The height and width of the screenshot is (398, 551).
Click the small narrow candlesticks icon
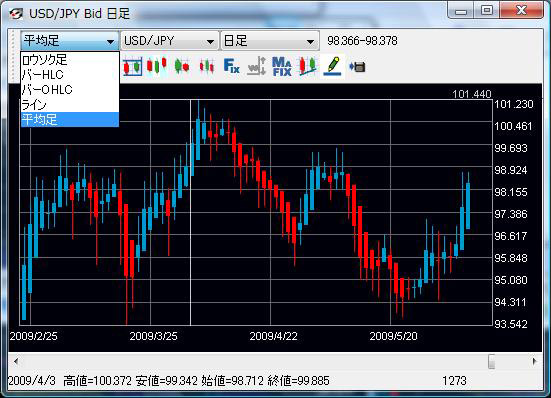207,66
